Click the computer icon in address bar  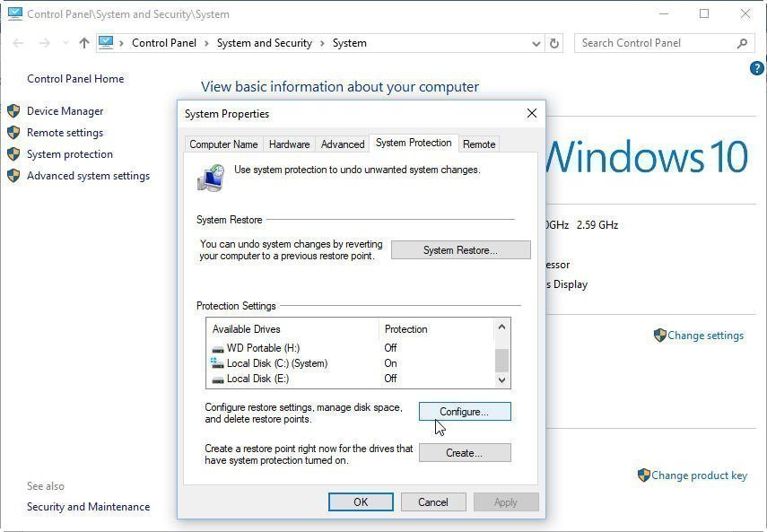(x=106, y=42)
